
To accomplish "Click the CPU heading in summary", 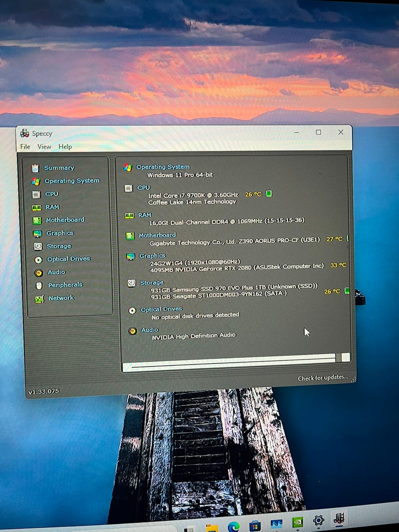I will coord(143,188).
